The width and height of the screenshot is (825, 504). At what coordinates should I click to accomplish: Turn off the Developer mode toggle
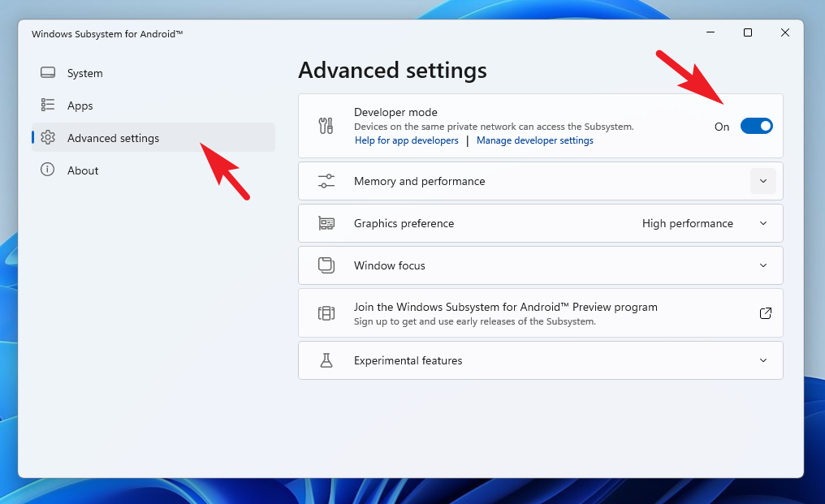[757, 127]
